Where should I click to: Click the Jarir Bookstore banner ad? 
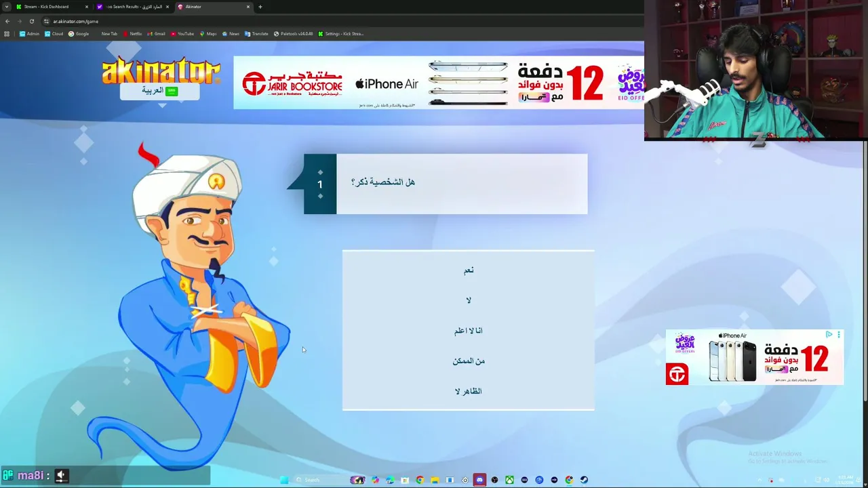[439, 83]
